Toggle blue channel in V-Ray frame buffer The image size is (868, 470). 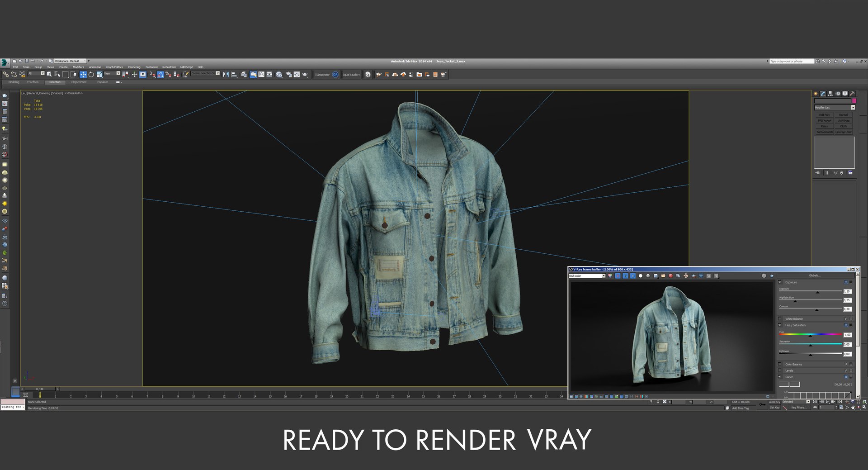pyautogui.click(x=633, y=276)
